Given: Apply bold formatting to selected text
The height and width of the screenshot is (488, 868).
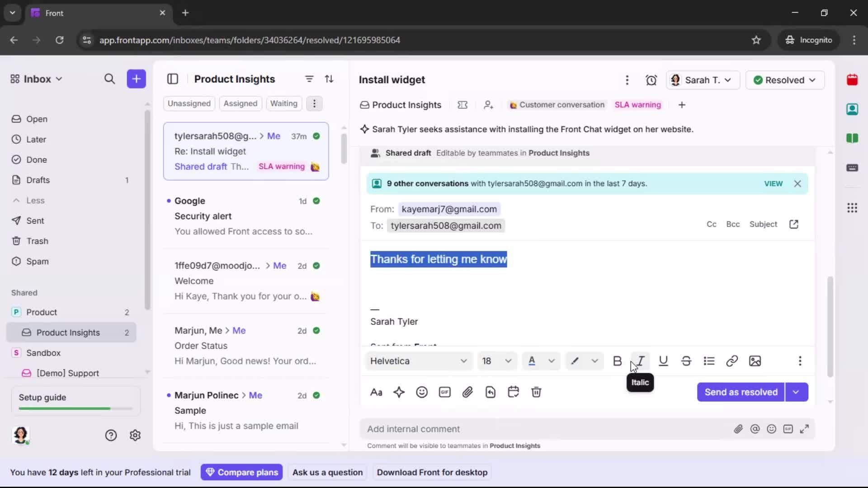Looking at the screenshot, I should (x=617, y=361).
